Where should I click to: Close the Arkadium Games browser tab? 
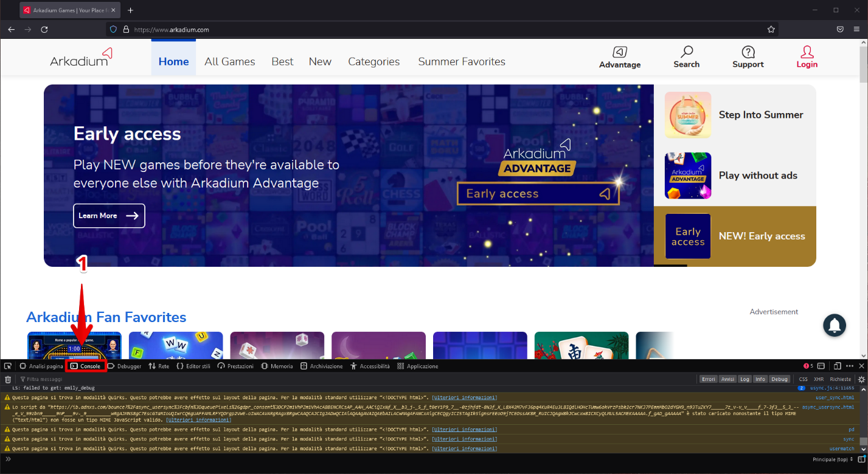tap(113, 10)
